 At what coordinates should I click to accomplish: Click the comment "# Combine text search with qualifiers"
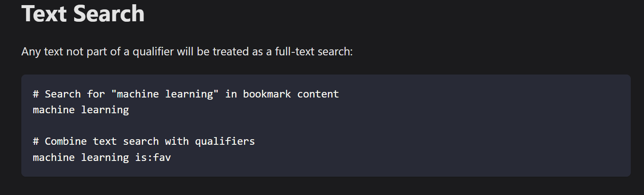coord(144,141)
